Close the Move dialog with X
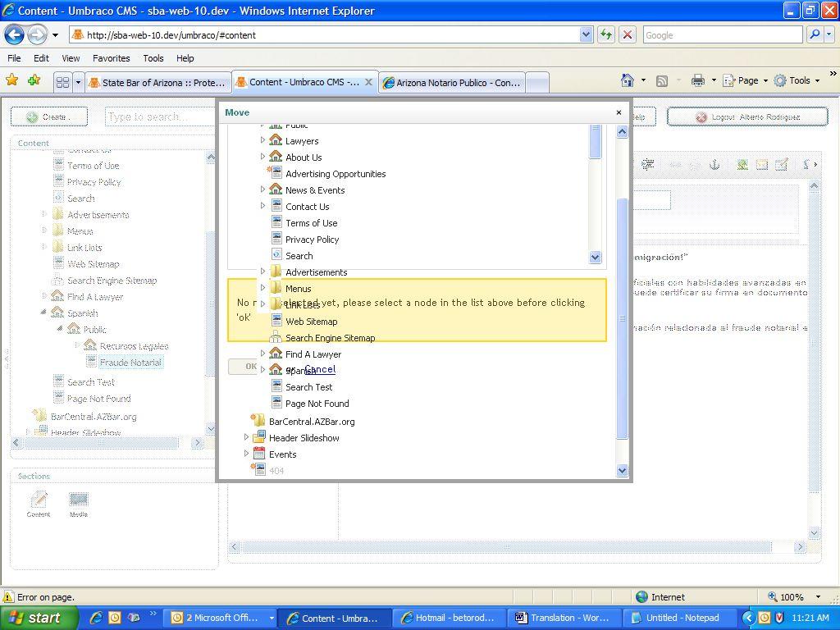The image size is (840, 630). coord(619,112)
